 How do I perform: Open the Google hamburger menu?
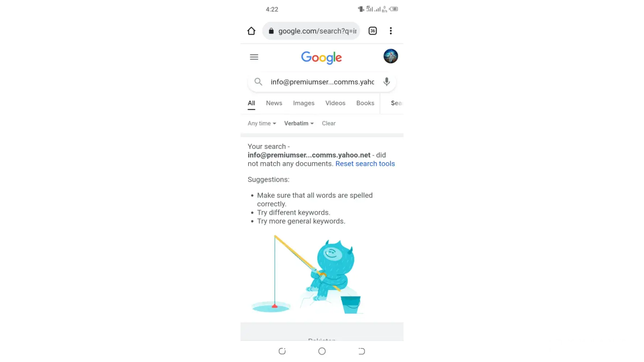point(254,57)
